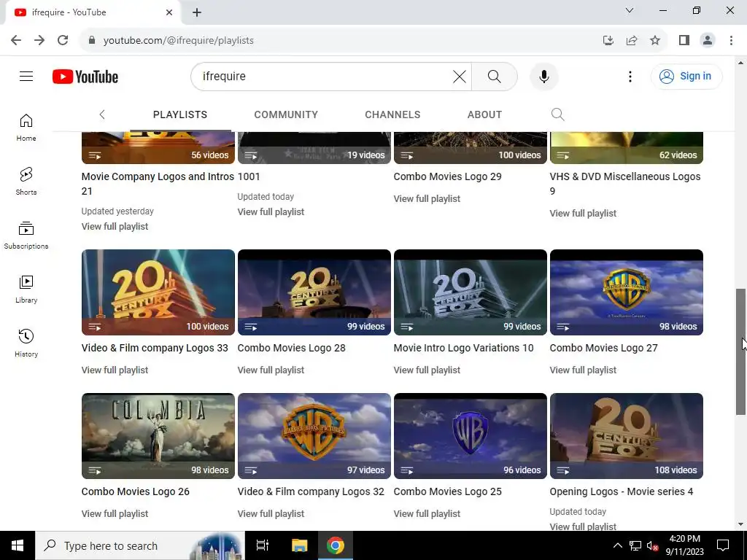Open the Windows Start menu
Image resolution: width=747 pixels, height=560 pixels.
(18, 545)
